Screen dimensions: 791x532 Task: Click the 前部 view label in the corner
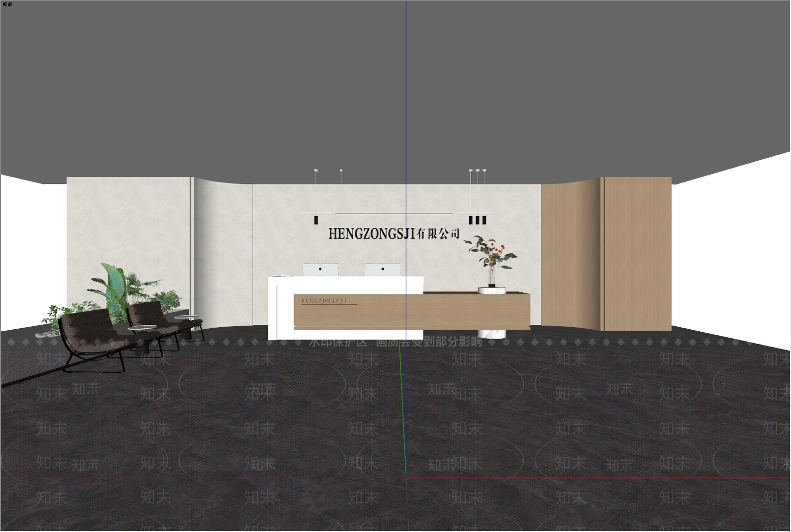[x=7, y=4]
